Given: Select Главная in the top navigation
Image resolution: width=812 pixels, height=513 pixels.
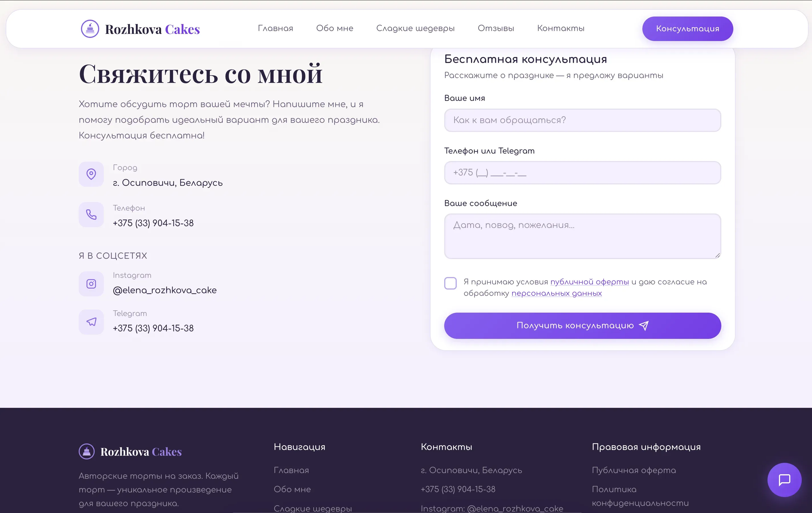Looking at the screenshot, I should (x=275, y=28).
